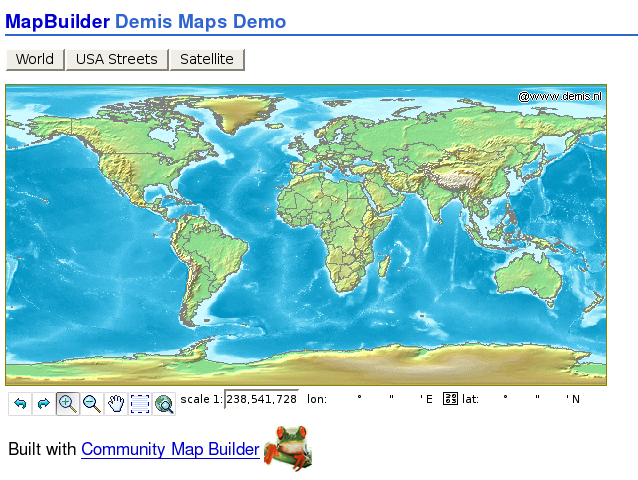Click the 'Built with' text

pos(42,449)
